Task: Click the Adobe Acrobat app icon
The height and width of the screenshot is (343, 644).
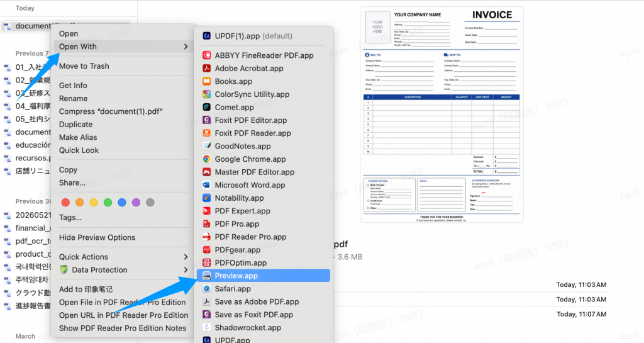Action: tap(206, 68)
